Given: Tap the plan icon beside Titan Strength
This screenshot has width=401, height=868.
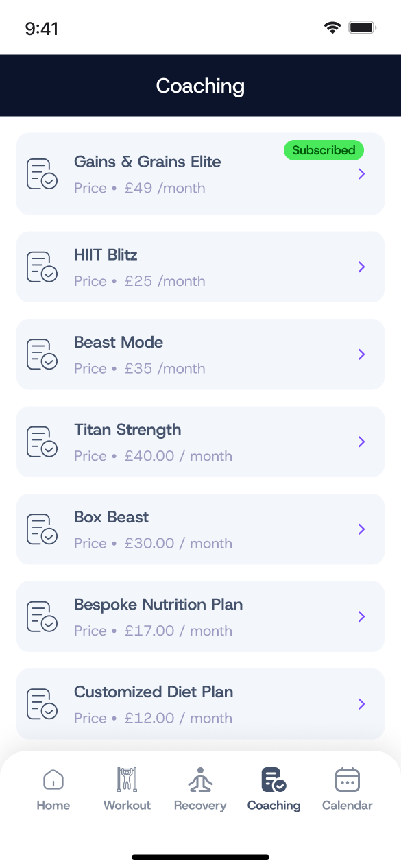Looking at the screenshot, I should 42,442.
